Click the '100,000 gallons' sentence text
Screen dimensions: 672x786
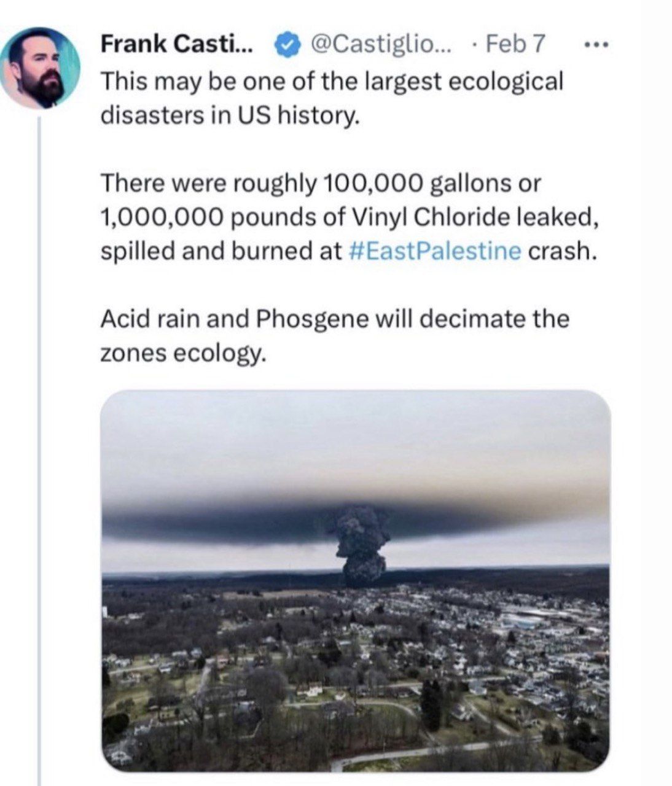(x=321, y=183)
